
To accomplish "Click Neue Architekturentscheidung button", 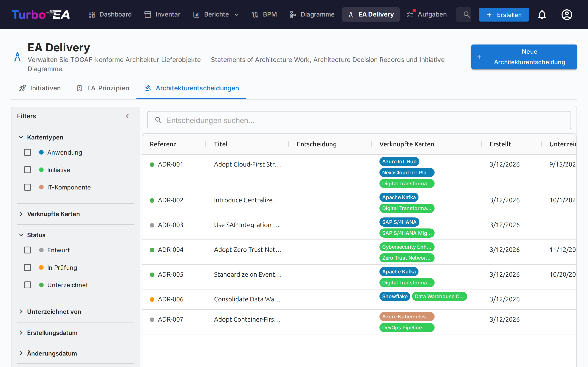I will (x=524, y=57).
